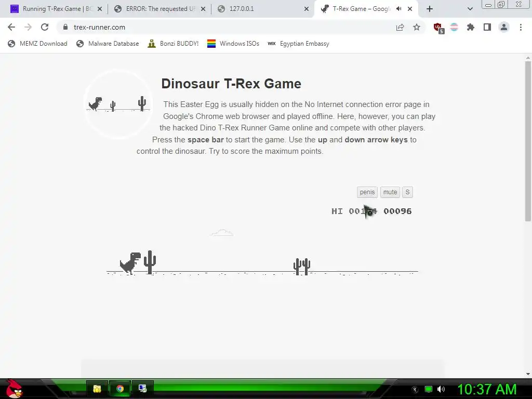Open the Angry Bird start button
This screenshot has height=399, width=532.
pos(14,389)
